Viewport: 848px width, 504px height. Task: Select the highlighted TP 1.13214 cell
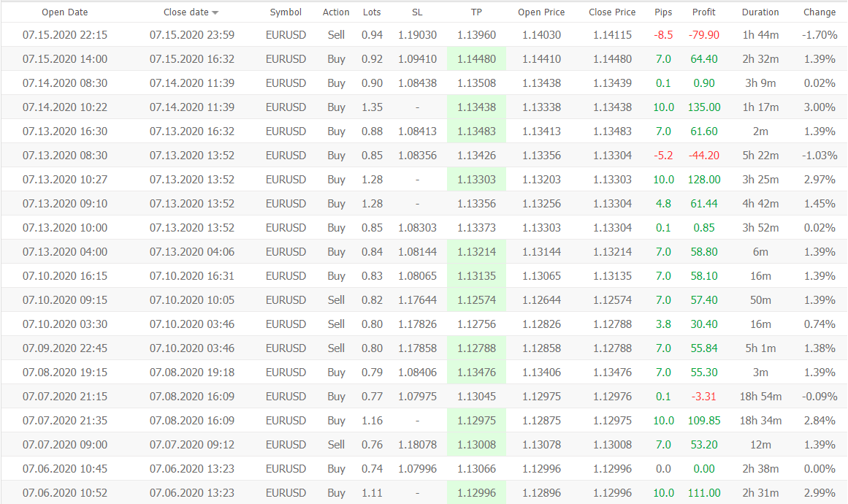(x=476, y=251)
